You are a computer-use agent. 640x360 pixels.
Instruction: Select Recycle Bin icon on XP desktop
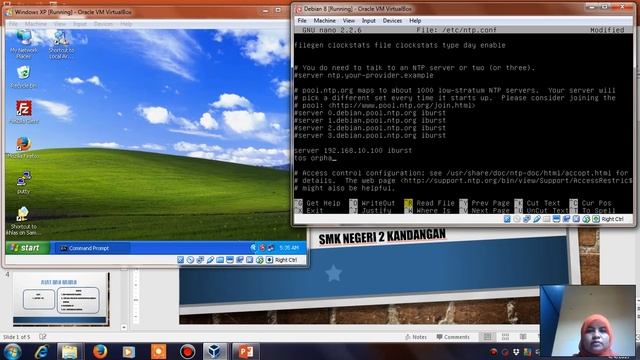[23, 78]
